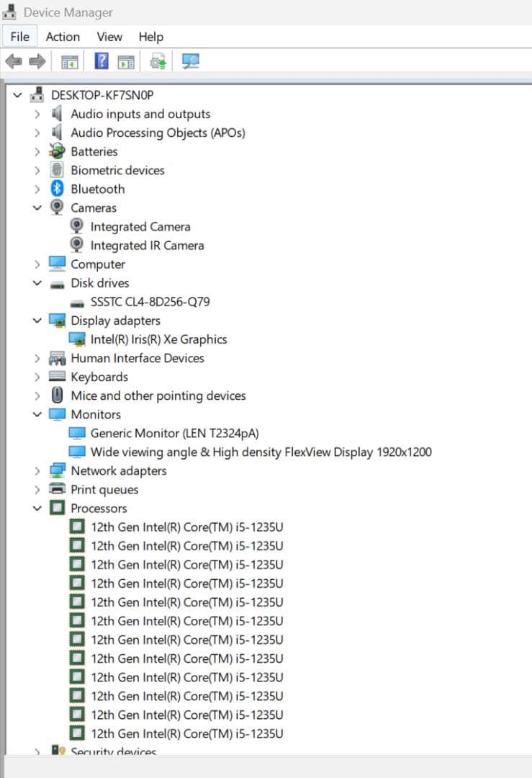The height and width of the screenshot is (778, 532).
Task: Expand the Bluetooth category
Action: (37, 189)
